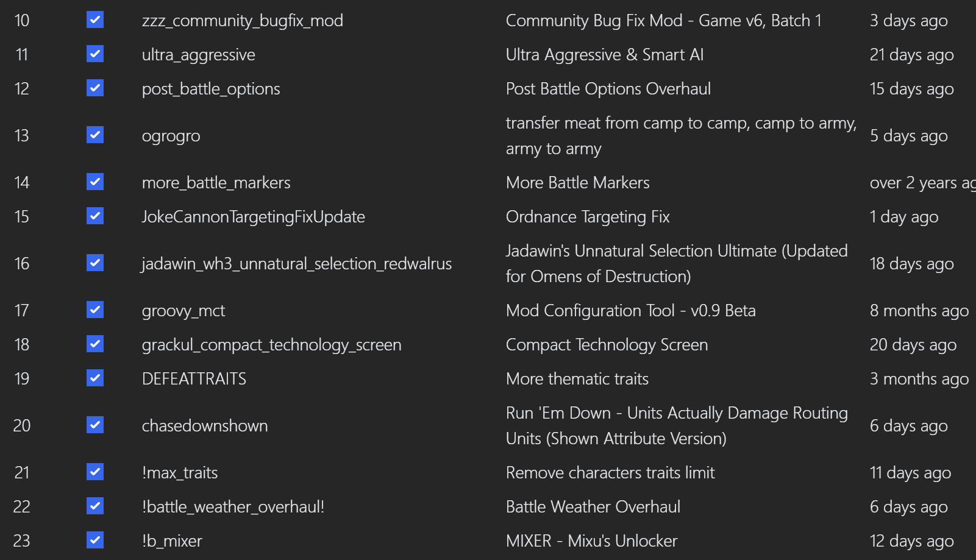Uncheck the ogrogro mod checkbox
The width and height of the screenshot is (976, 560).
[x=95, y=135]
